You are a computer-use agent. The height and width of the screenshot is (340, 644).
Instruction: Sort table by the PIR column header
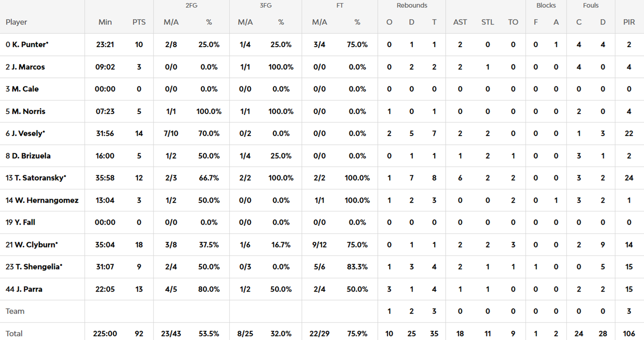click(629, 22)
